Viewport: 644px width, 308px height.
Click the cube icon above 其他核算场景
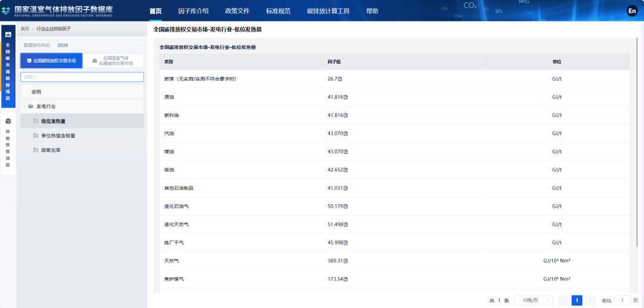[8, 121]
